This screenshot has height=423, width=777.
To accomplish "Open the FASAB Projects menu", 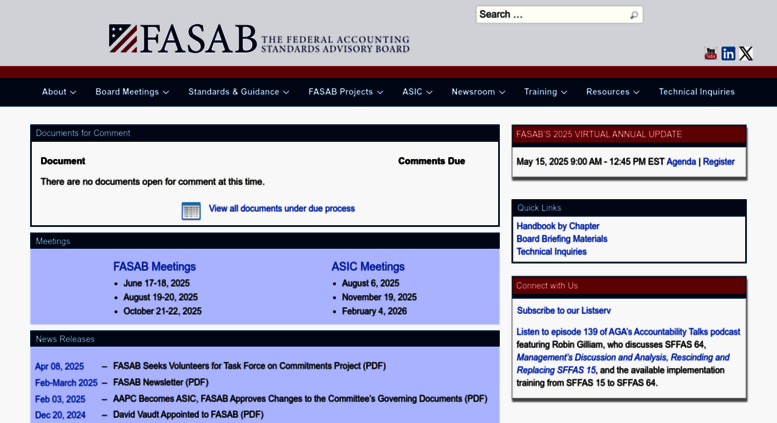I will click(345, 92).
